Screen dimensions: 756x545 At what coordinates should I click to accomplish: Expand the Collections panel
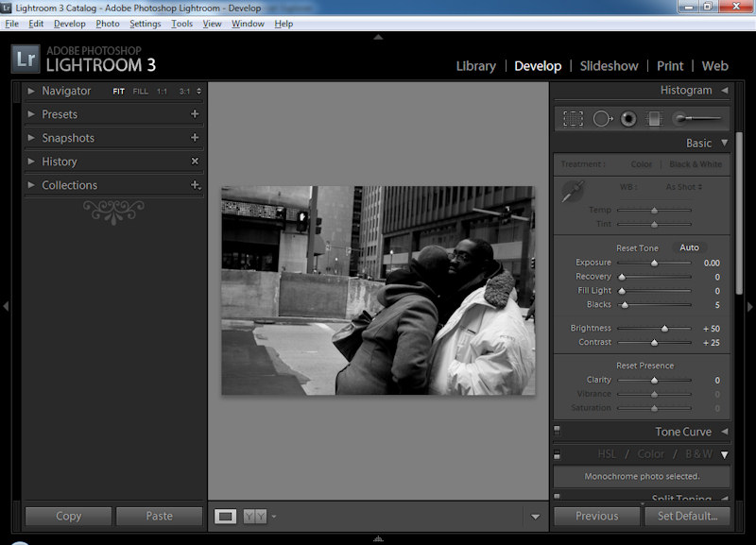pyautogui.click(x=31, y=185)
